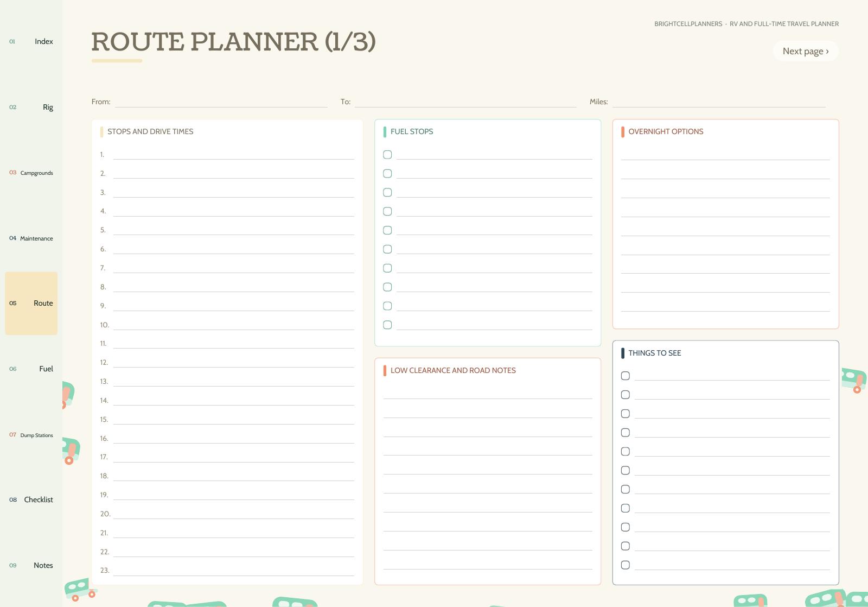Click the To input line

(465, 102)
